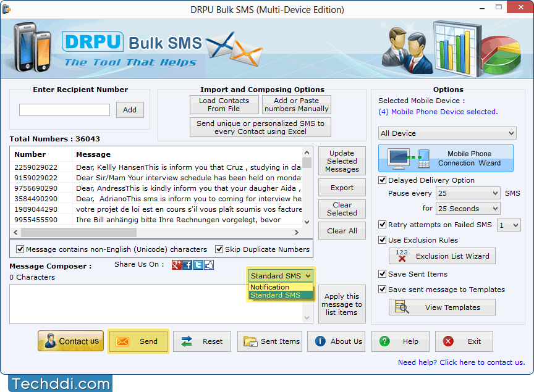Click the list scroll right arrow

297,232
